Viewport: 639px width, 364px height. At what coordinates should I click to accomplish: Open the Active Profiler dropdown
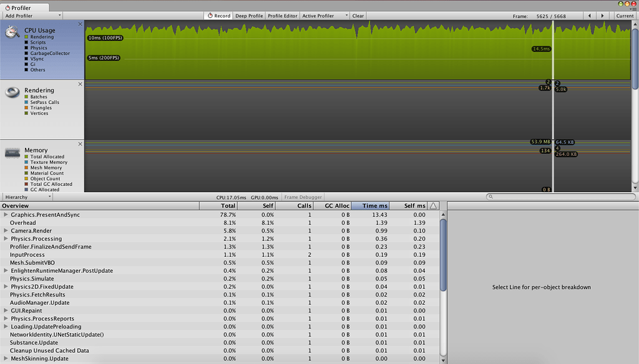[x=323, y=16]
